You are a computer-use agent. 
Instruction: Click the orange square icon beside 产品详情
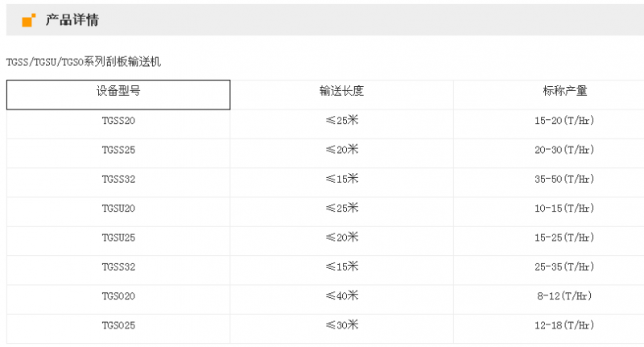click(29, 19)
